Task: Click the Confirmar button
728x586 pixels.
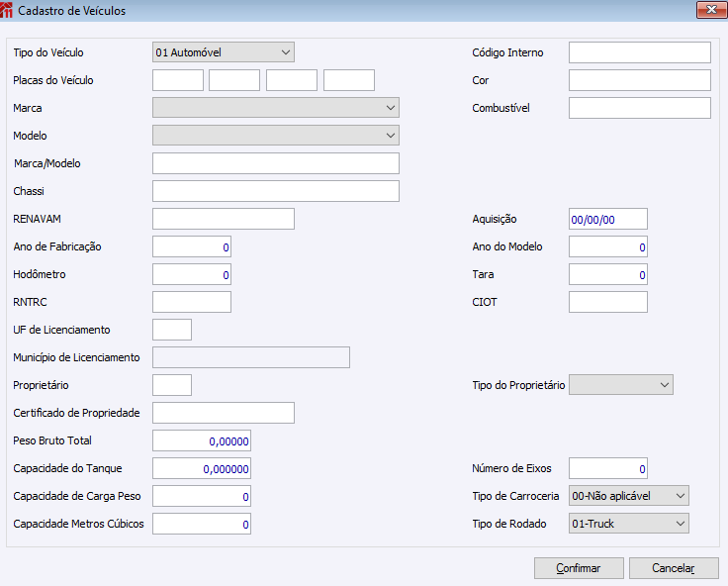Action: (x=579, y=568)
